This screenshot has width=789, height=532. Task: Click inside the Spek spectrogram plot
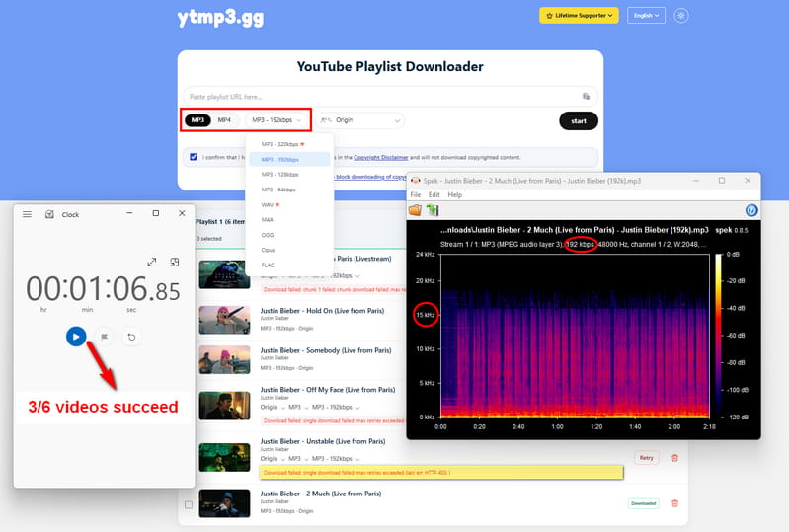[x=575, y=336]
